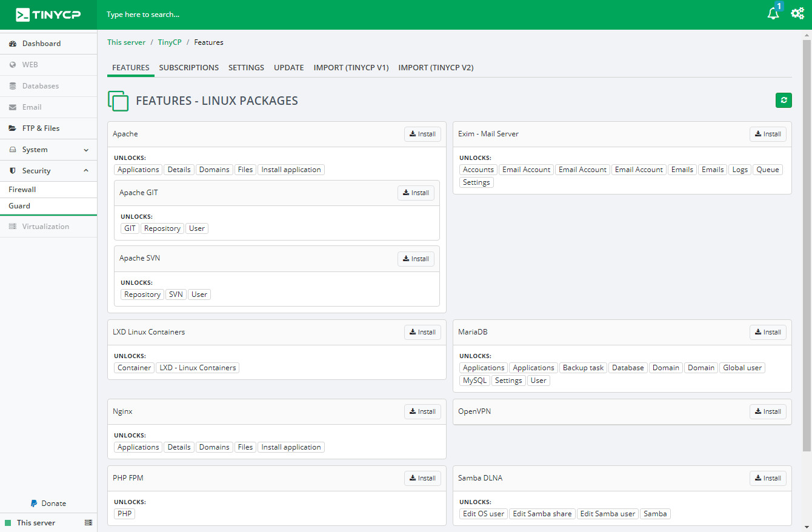
Task: Click the Email envelope icon
Action: click(13, 107)
